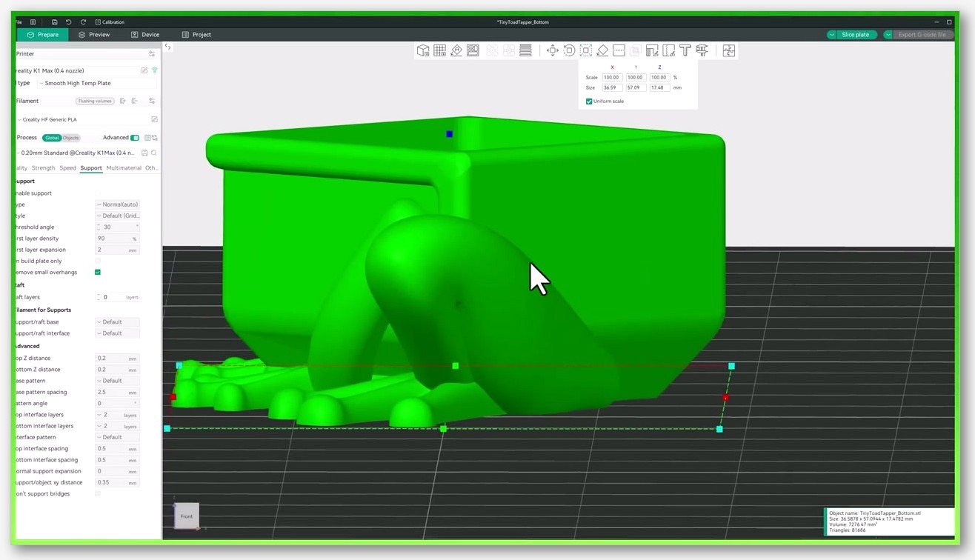Image resolution: width=975 pixels, height=560 pixels.
Task: Click the Base pattern spacing field
Action: (x=117, y=392)
